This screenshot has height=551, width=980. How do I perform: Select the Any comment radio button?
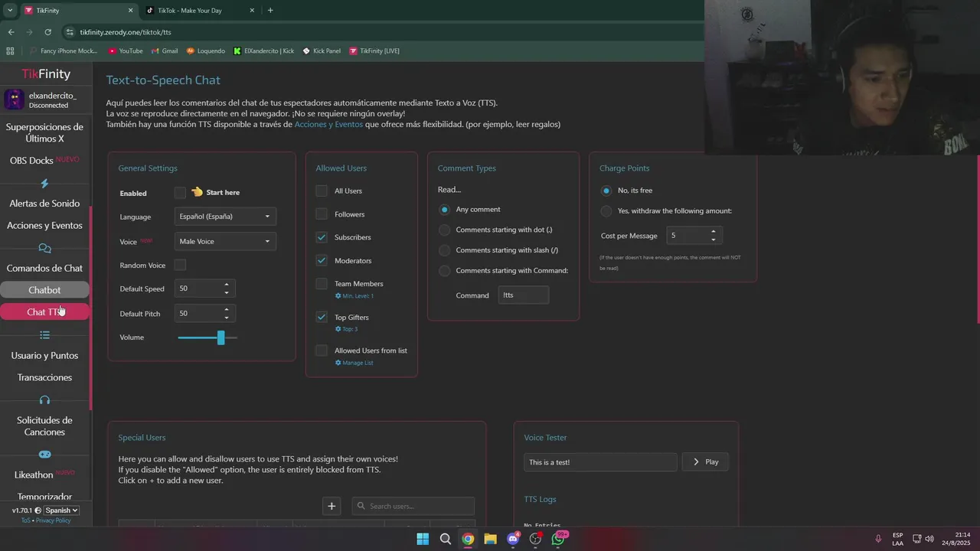444,210
